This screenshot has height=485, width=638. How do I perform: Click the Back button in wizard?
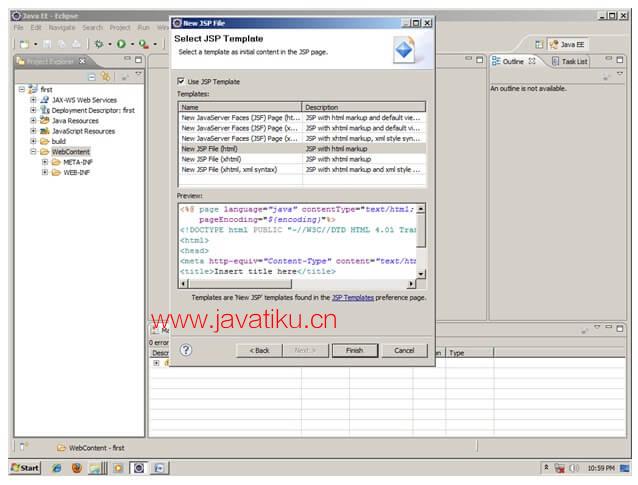[259, 351]
